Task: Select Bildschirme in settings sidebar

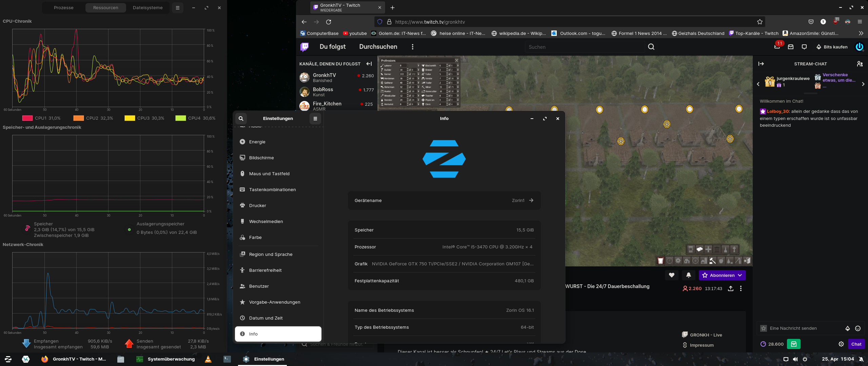Action: click(261, 158)
